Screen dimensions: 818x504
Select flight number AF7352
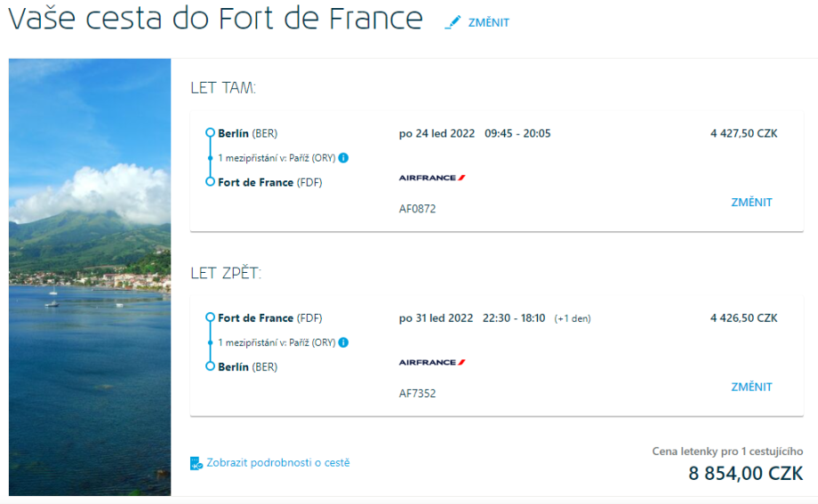[x=418, y=394]
